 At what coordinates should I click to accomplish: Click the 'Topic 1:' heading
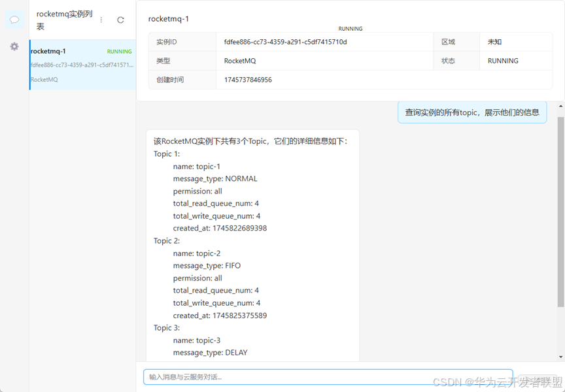click(167, 154)
